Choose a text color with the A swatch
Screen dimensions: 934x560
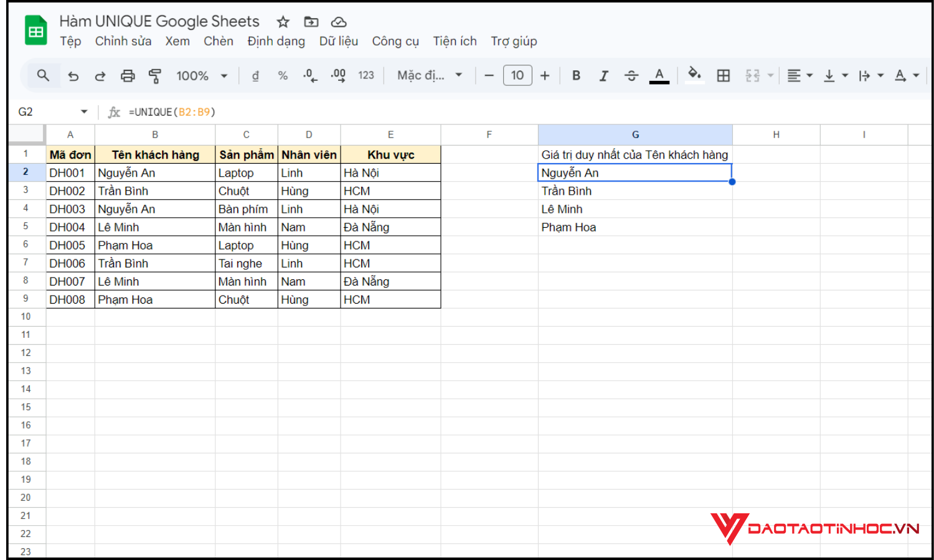click(659, 75)
